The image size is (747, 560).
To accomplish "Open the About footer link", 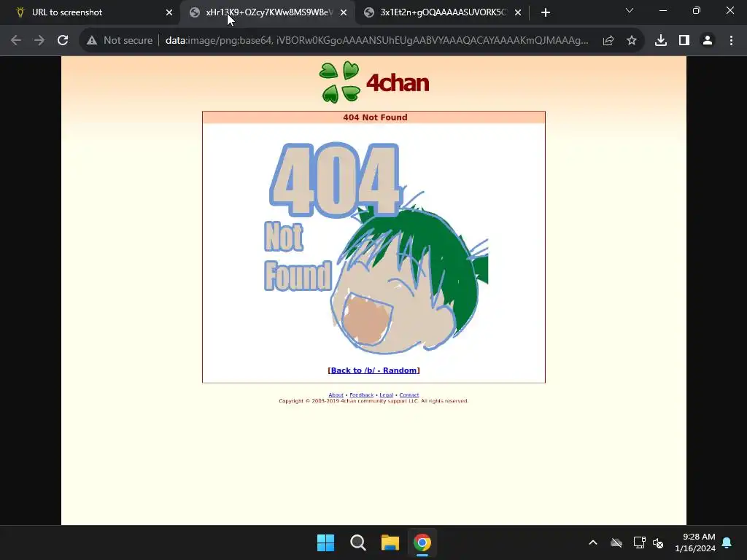I will tap(336, 394).
